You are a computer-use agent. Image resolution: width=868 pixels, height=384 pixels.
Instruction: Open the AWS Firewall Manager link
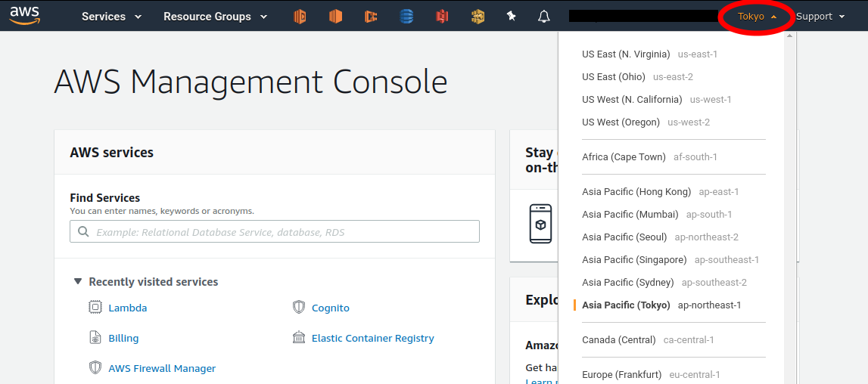(162, 369)
